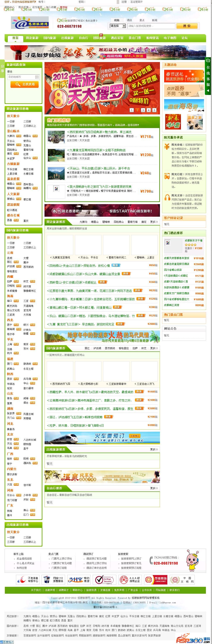Click 峨眉山 in 周边旅游推荐 tabs
The width and height of the screenshot is (212, 644).
click(95, 222)
